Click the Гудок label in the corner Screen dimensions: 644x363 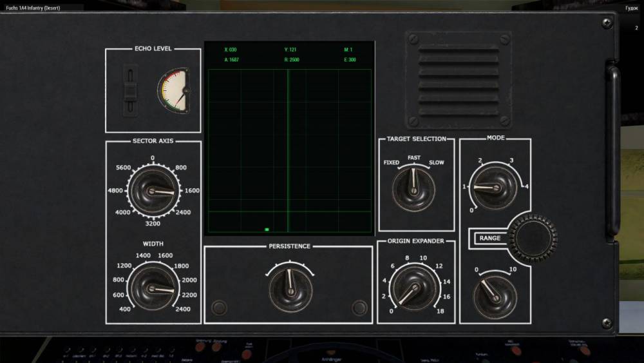pos(631,8)
